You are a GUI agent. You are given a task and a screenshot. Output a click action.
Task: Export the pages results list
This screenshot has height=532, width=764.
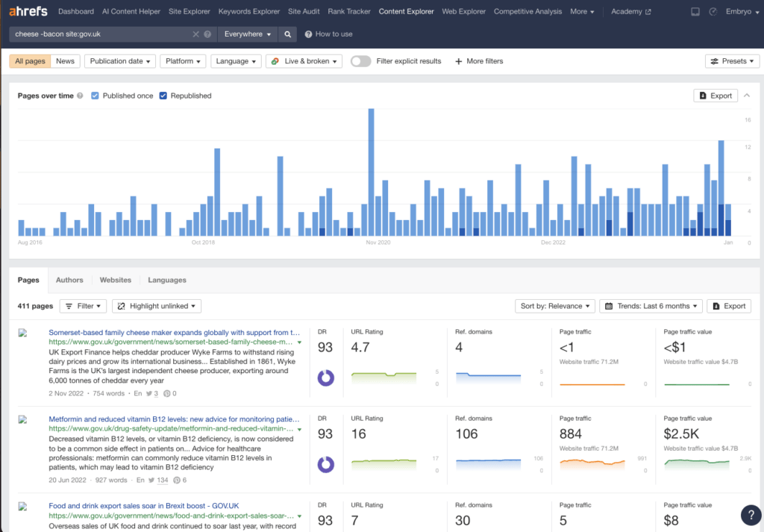(x=729, y=306)
